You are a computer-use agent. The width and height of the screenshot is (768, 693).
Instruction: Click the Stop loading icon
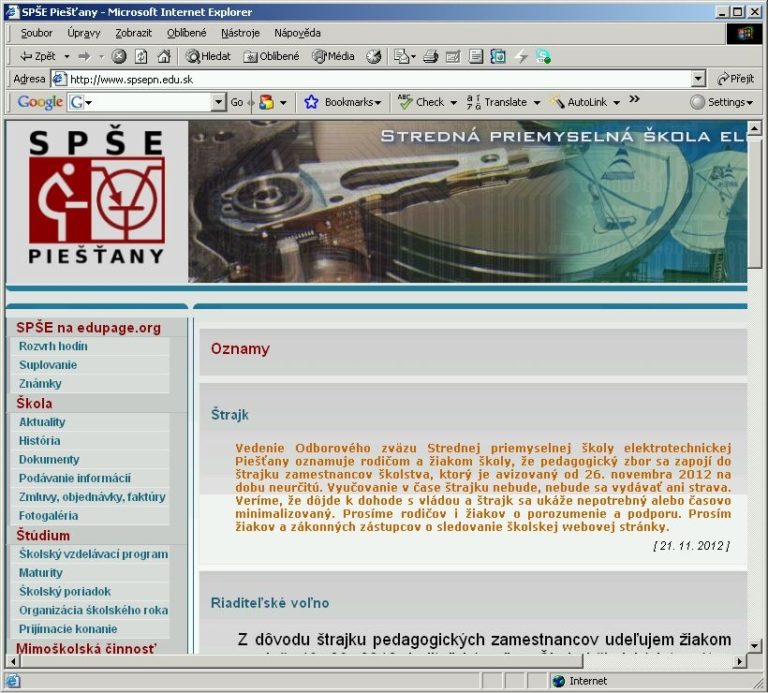point(119,57)
